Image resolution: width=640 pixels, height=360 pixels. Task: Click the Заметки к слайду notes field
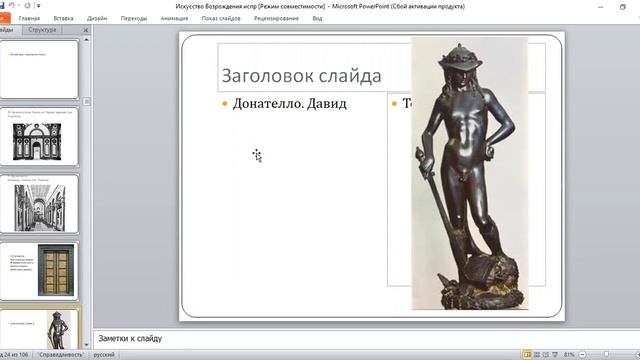(x=366, y=339)
